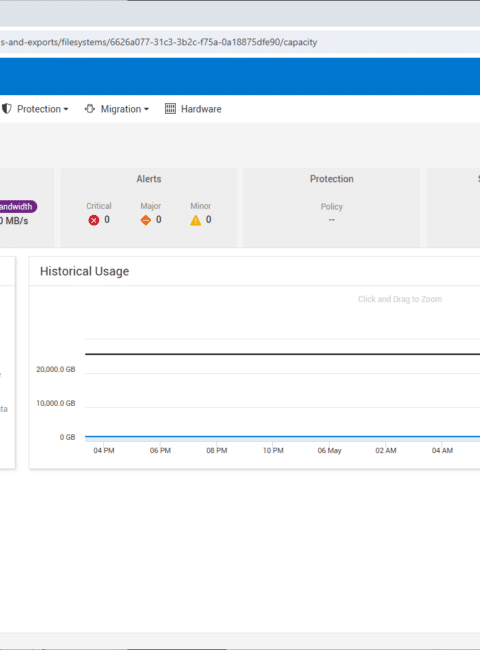
Task: Open the Migration menu
Action: pyautogui.click(x=116, y=109)
